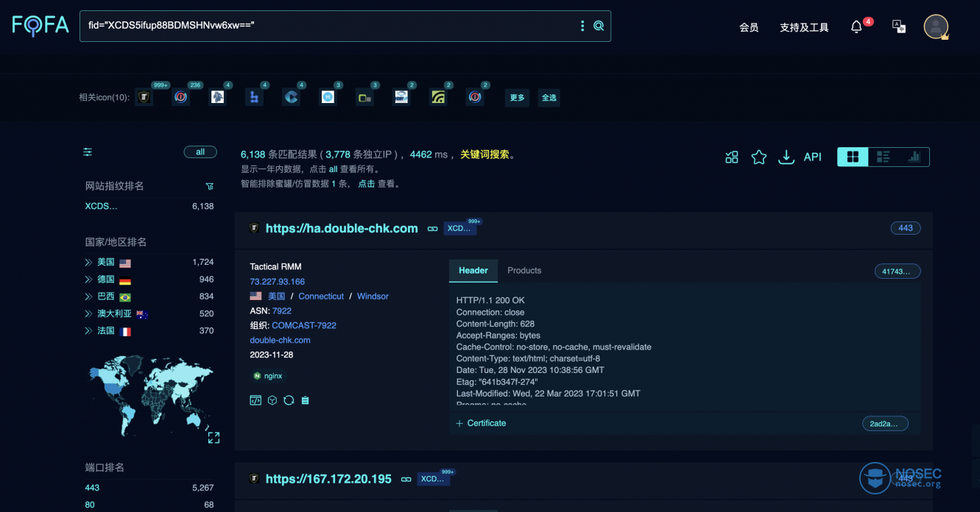
Task: Open the API link
Action: [813, 157]
